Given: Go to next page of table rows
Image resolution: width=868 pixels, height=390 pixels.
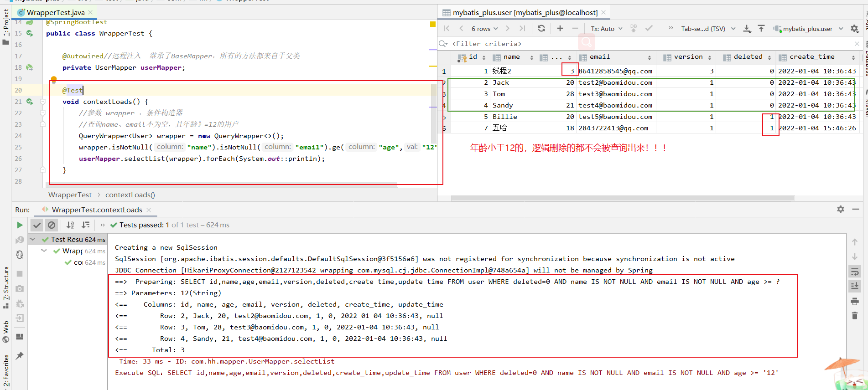Looking at the screenshot, I should click(x=508, y=29).
